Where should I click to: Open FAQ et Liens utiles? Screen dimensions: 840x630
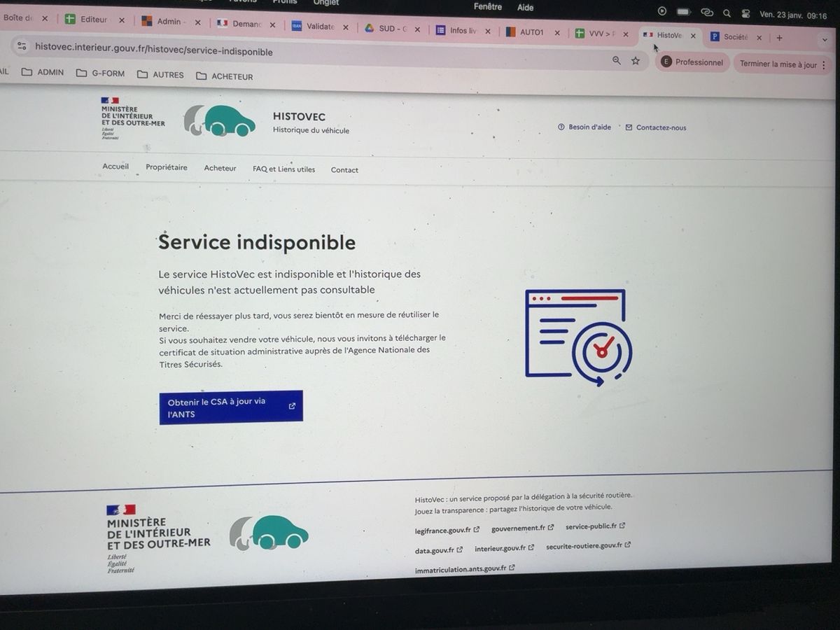[x=283, y=169]
